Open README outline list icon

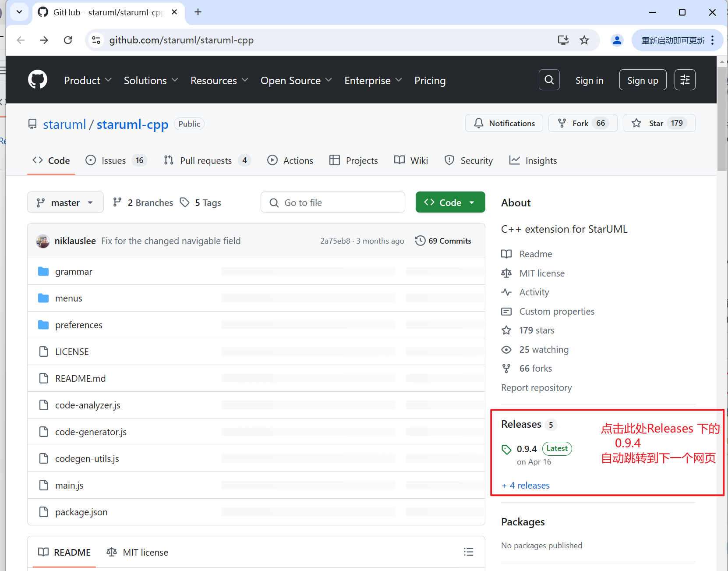469,552
